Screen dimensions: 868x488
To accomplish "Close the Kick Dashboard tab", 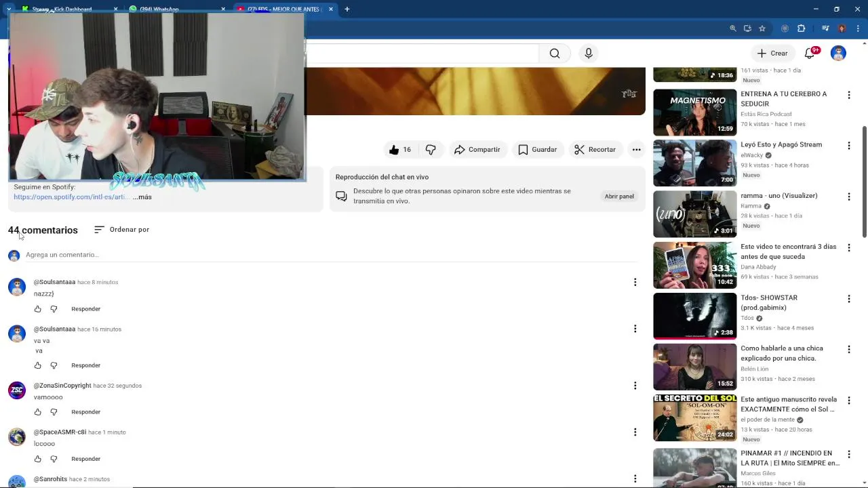I will 115,9.
